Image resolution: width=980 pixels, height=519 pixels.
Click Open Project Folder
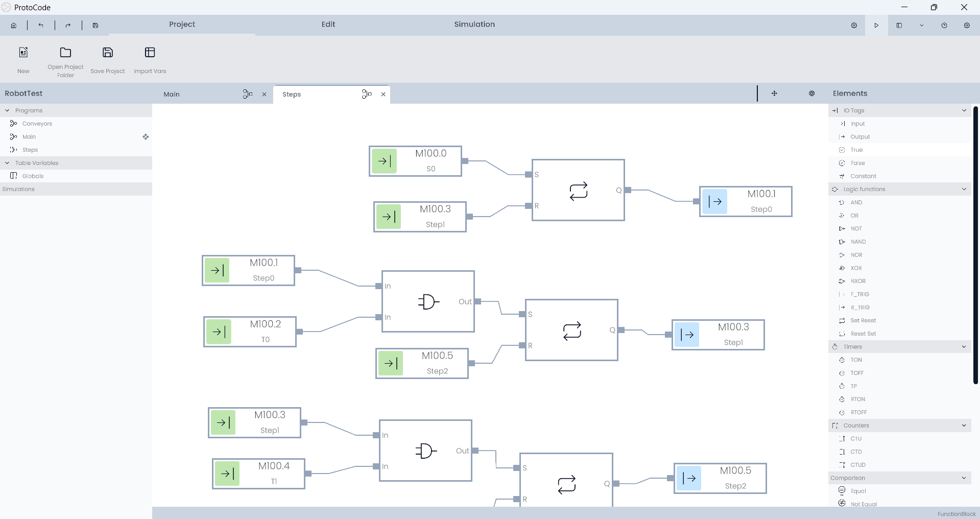65,62
